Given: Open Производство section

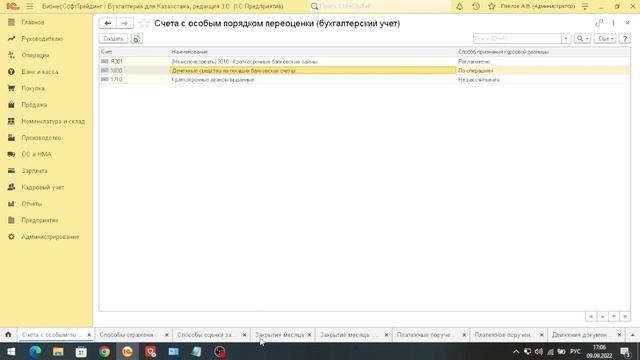Looking at the screenshot, I should pos(41,138).
